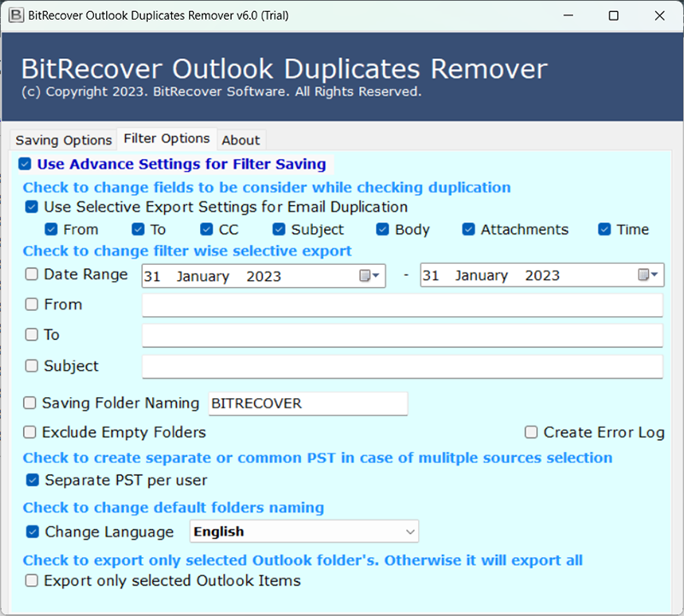
Task: Open the About tab
Action: coord(241,140)
